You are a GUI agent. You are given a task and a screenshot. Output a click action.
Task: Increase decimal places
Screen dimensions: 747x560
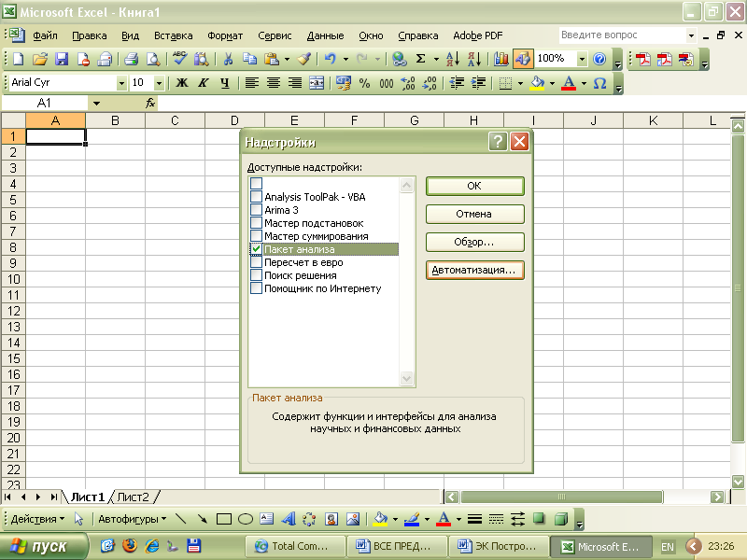(408, 83)
